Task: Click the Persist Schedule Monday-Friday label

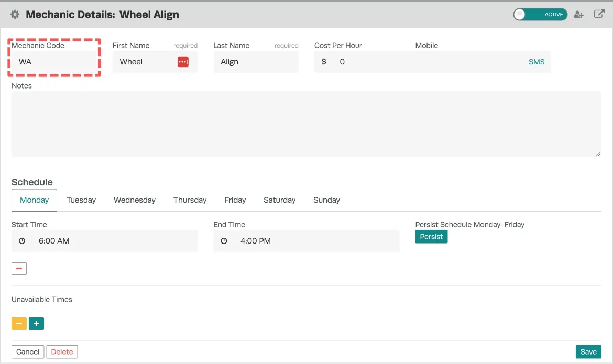Action: [x=469, y=224]
